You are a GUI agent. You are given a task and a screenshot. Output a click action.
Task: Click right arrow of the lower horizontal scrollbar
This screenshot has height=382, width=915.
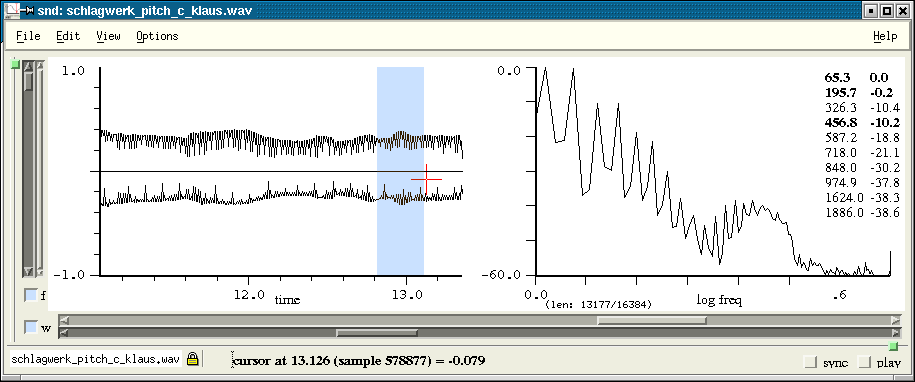pyautogui.click(x=896, y=333)
